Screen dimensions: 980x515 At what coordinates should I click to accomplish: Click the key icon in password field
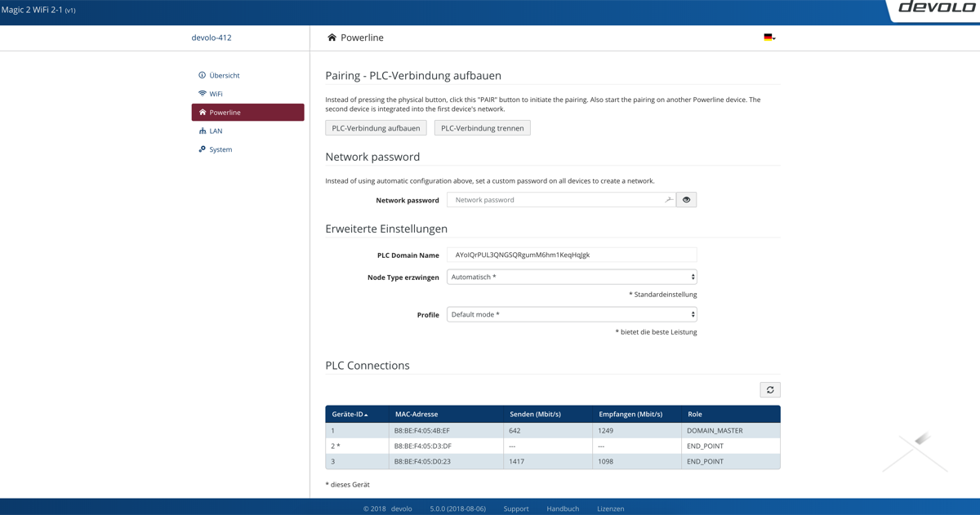point(669,200)
